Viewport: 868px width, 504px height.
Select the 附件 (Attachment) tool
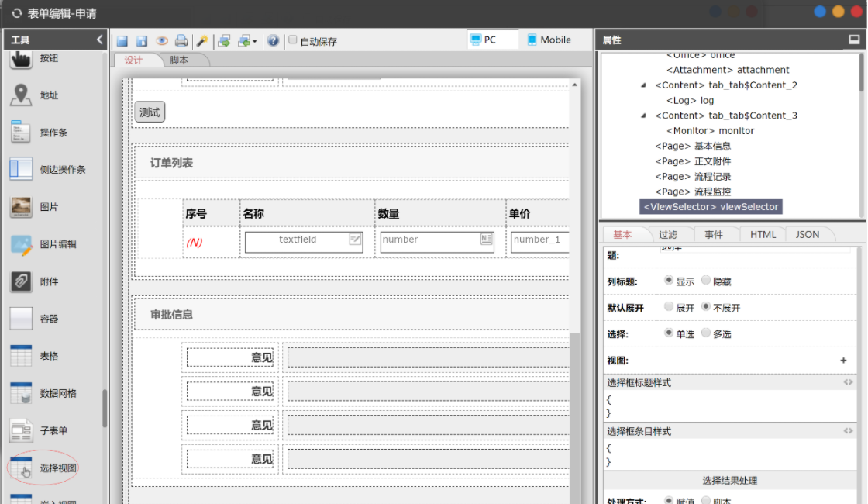[49, 281]
